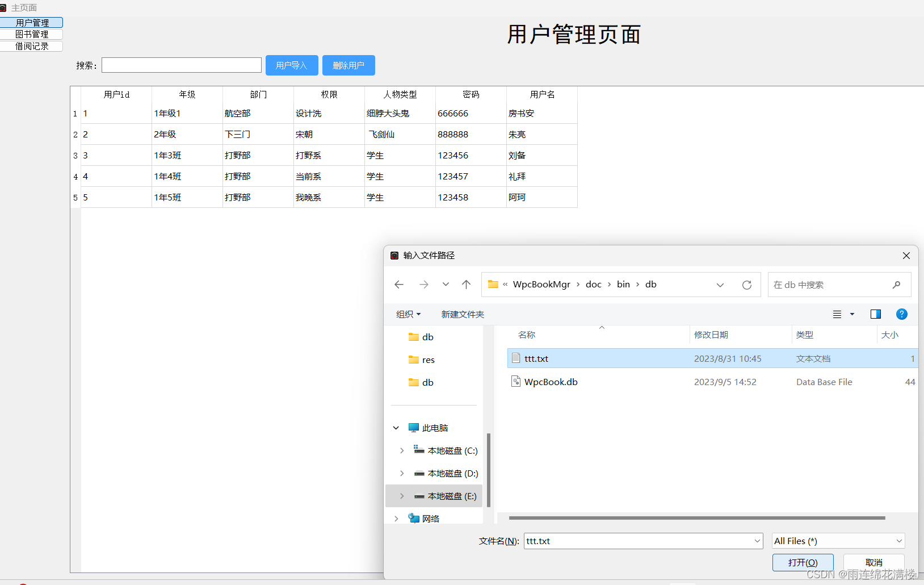Select table cell 刘备

[542, 155]
